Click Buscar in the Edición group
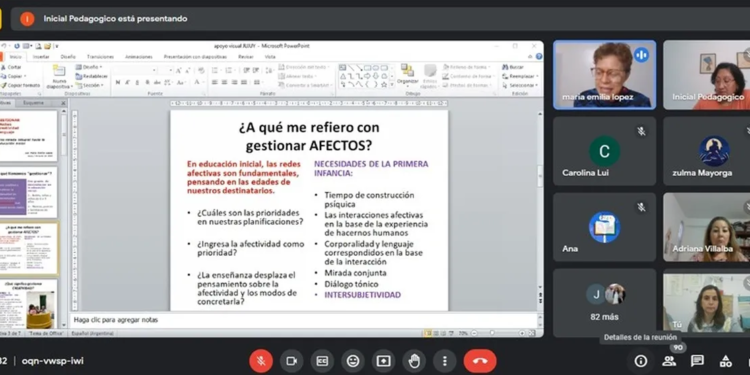750x375 pixels. (513, 67)
